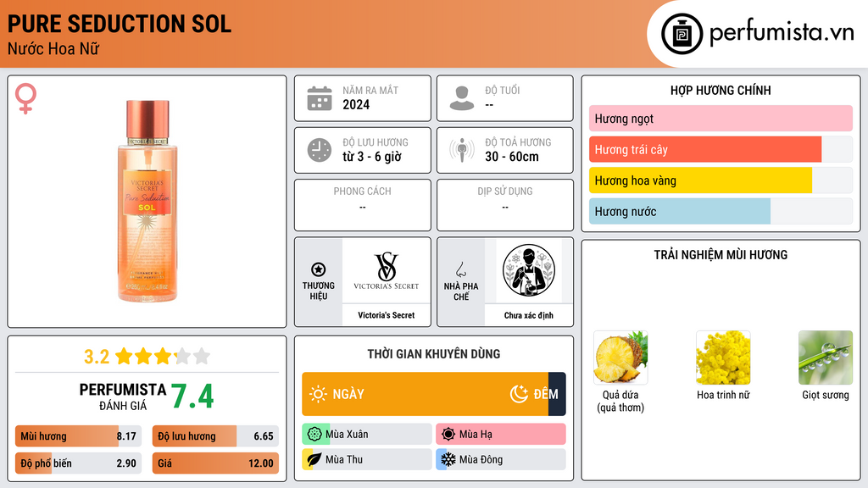Click the Giá 12.00 score bar
The height and width of the screenshot is (488, 868).
(215, 463)
